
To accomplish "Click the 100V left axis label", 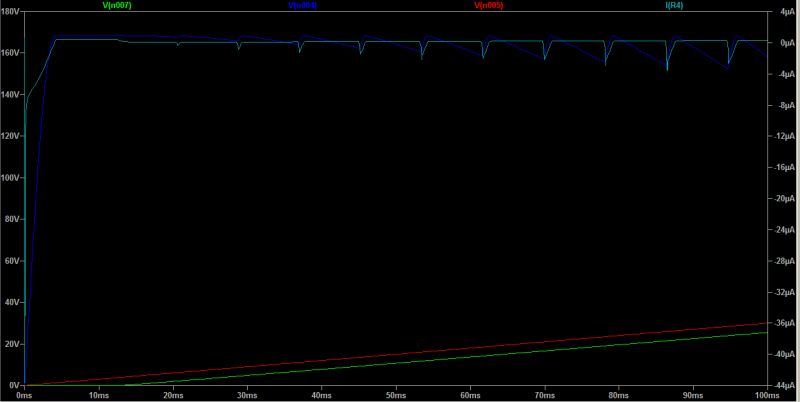I will point(11,178).
